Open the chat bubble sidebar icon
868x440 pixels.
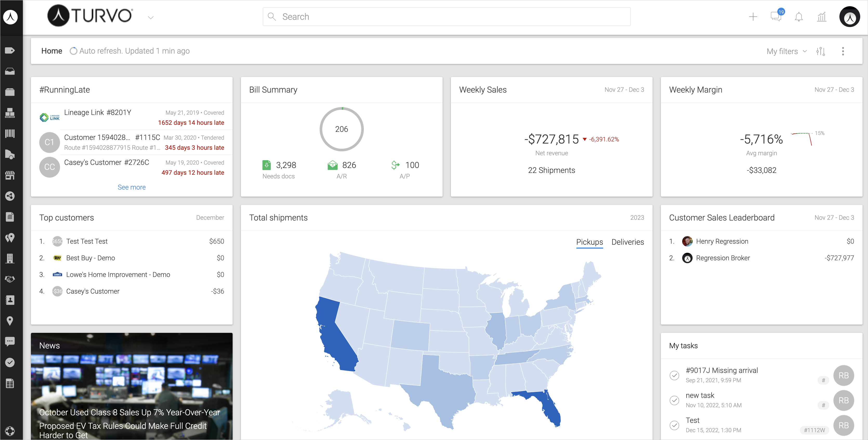coord(10,341)
